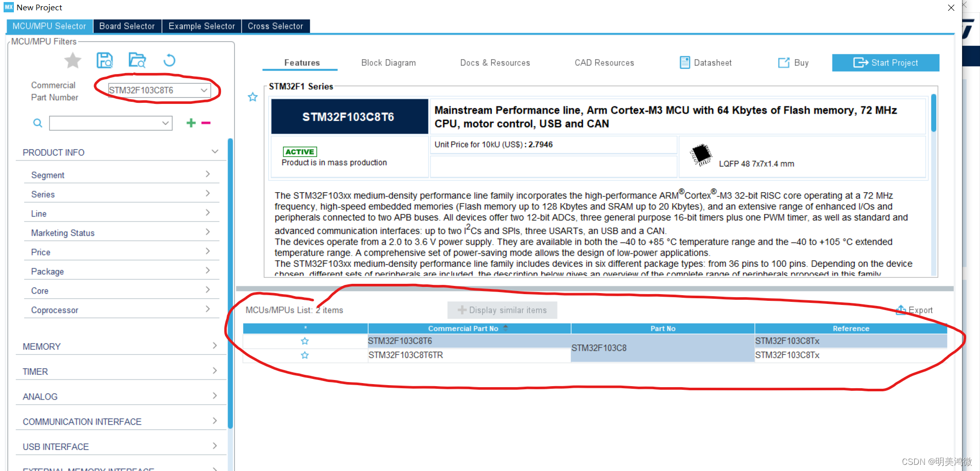This screenshot has height=471, width=980.
Task: Open the filter search combo box dropdown
Action: 165,123
